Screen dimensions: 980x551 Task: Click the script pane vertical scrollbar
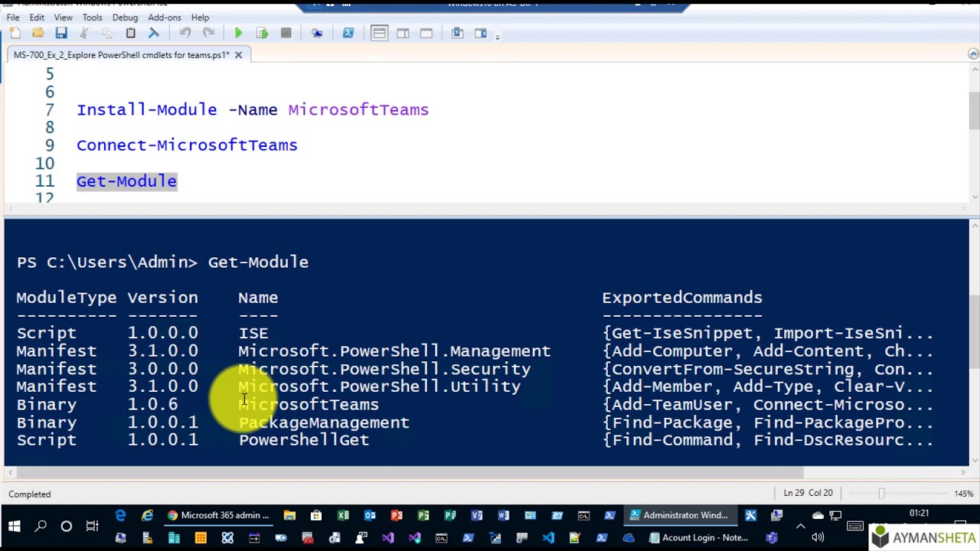[x=974, y=112]
